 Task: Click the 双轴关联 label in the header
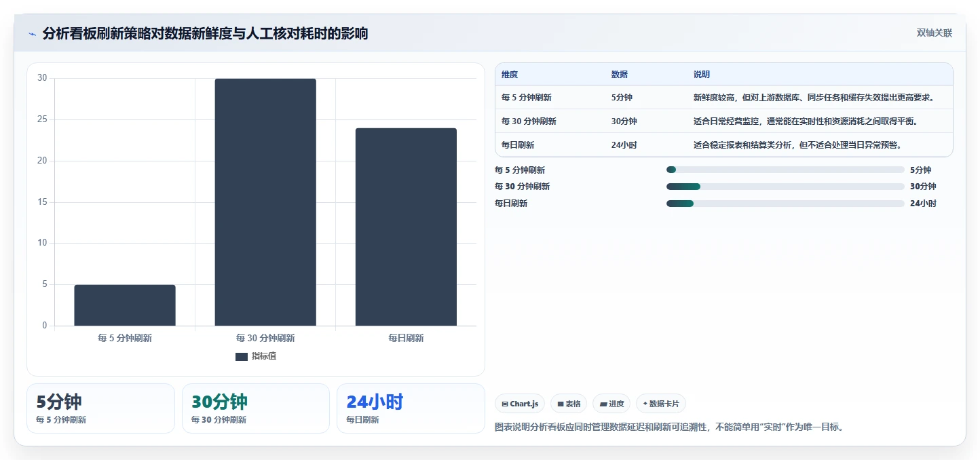tap(935, 33)
